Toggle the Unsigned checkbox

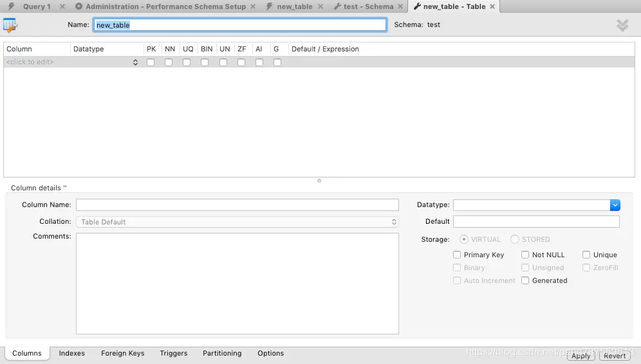click(525, 268)
